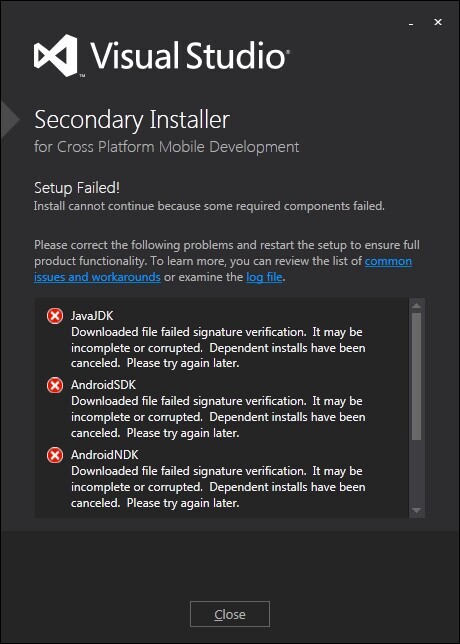Open the common issues and workarounds link
The image size is (460, 644).
223,269
